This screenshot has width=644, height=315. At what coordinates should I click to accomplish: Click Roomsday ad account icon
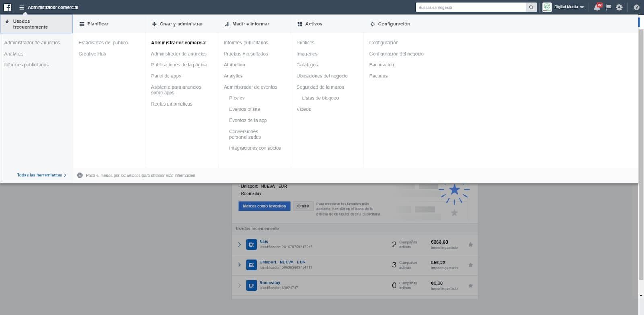click(252, 286)
